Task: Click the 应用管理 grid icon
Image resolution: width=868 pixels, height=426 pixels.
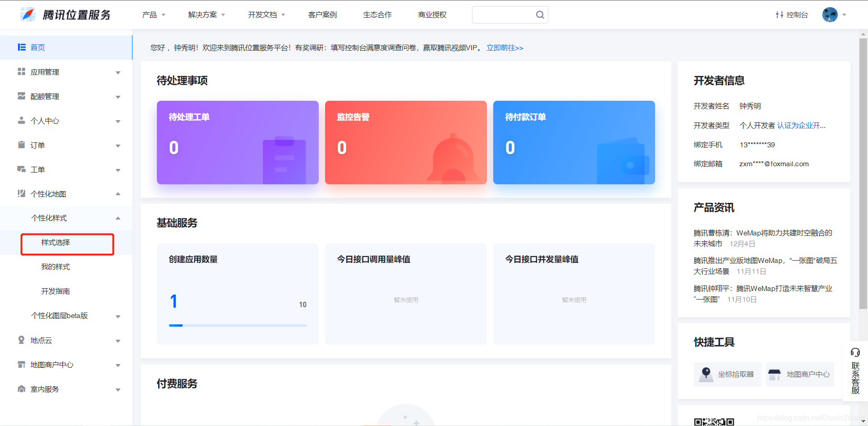Action: [21, 71]
